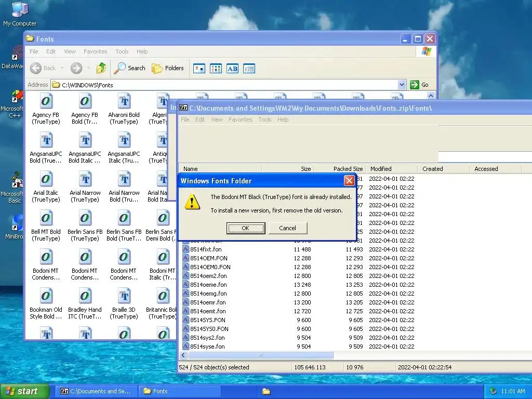This screenshot has width=532, height=399.
Task: Open the Tools menu in Fonts window
Action: click(122, 51)
